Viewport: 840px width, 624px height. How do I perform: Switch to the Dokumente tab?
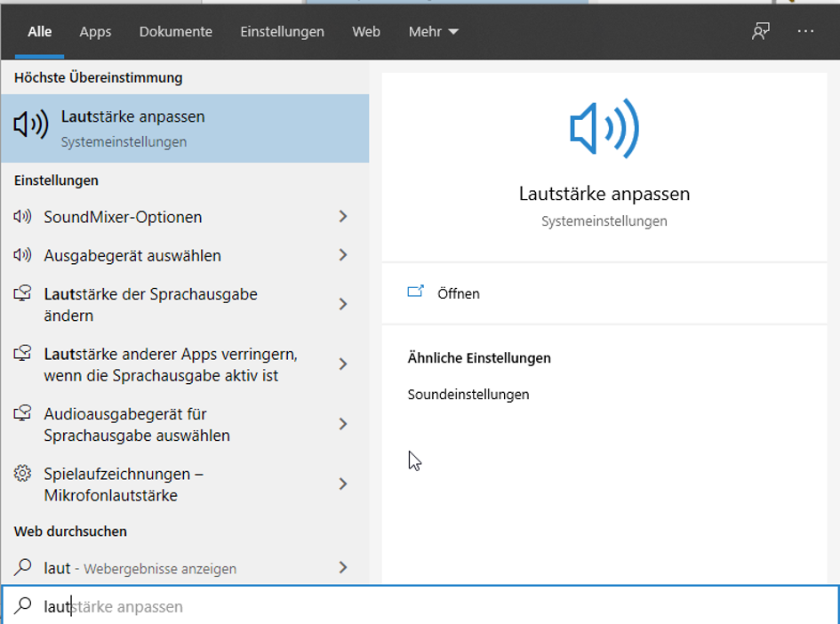point(175,31)
